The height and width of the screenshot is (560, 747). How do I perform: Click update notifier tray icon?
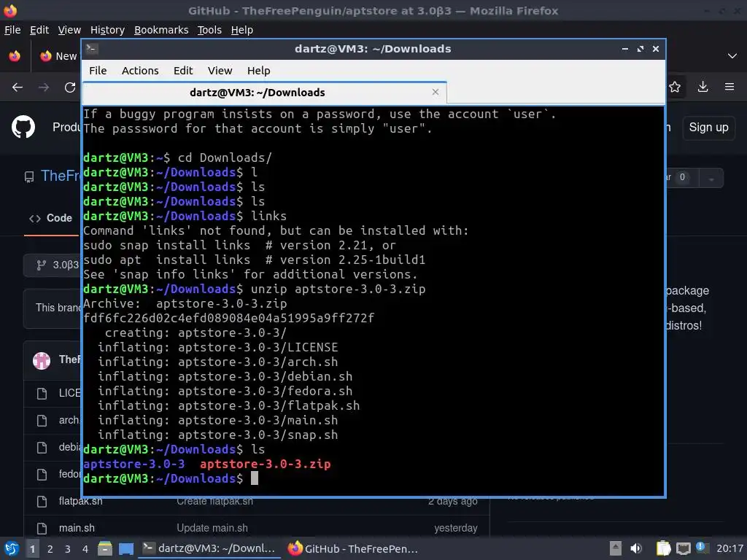click(x=701, y=548)
